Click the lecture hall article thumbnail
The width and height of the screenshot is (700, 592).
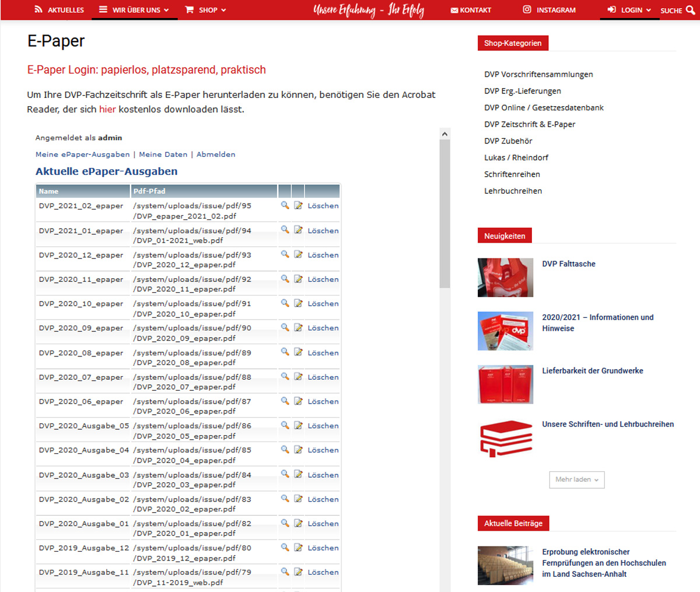505,566
